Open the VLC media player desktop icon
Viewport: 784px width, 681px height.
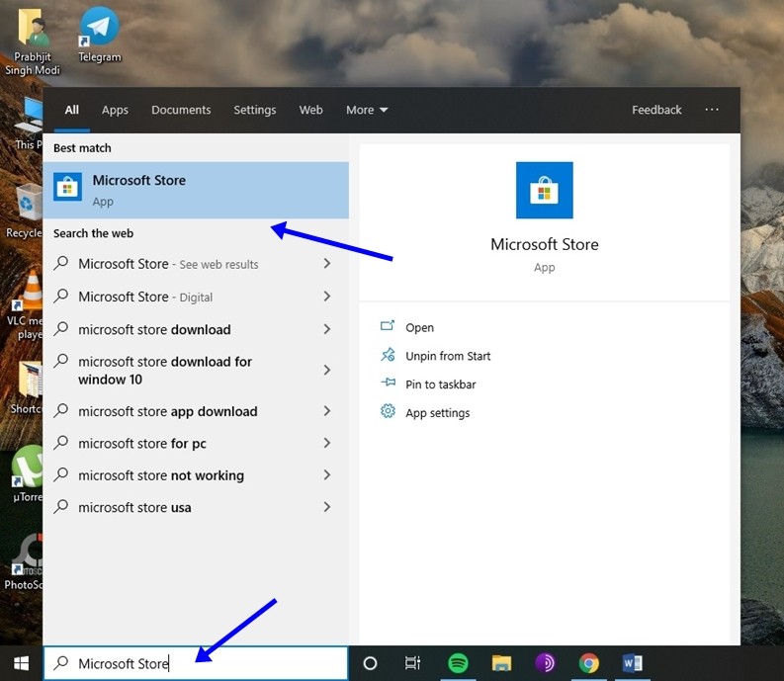24,305
